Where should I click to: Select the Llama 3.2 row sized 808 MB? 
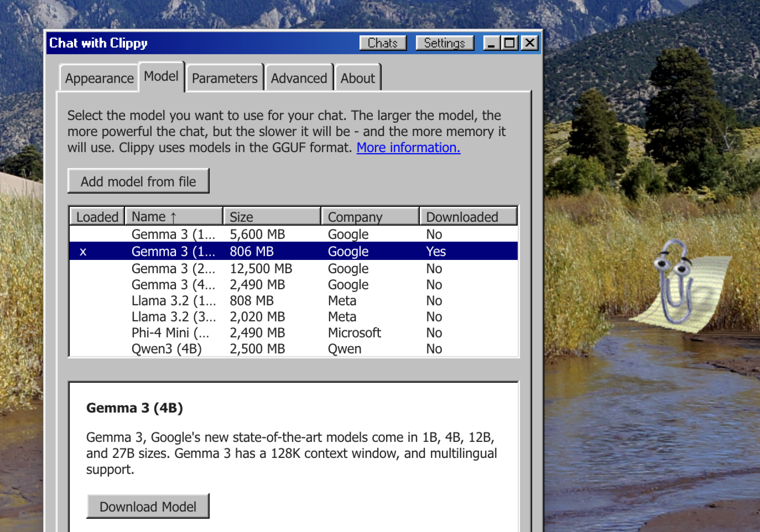293,301
